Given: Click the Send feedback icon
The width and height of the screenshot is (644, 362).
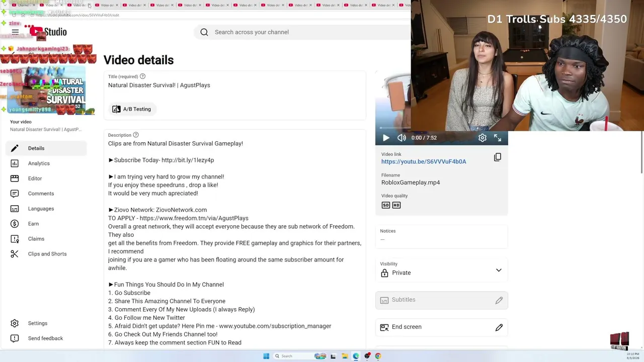Looking at the screenshot, I should pos(15,338).
